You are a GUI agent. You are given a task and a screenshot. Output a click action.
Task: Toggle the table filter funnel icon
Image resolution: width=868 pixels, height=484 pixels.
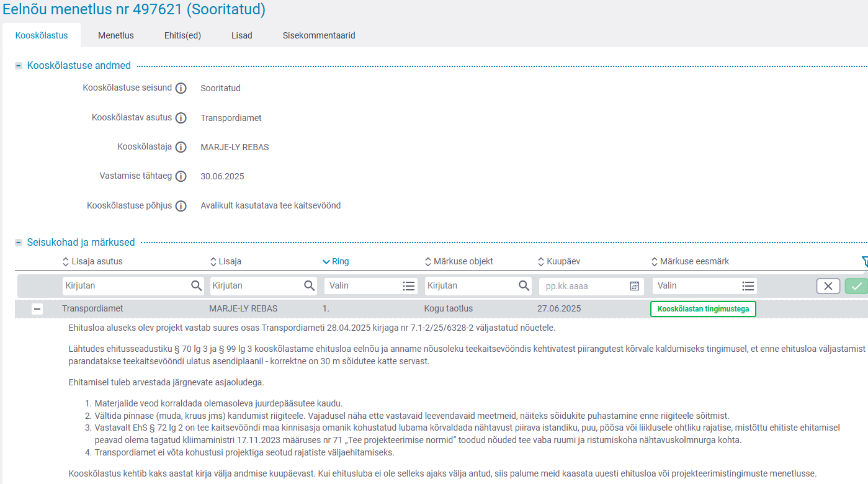click(x=864, y=262)
